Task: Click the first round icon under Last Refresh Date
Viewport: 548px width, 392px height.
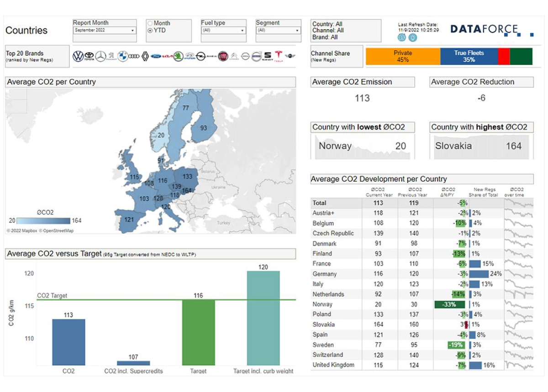Action: (402, 37)
